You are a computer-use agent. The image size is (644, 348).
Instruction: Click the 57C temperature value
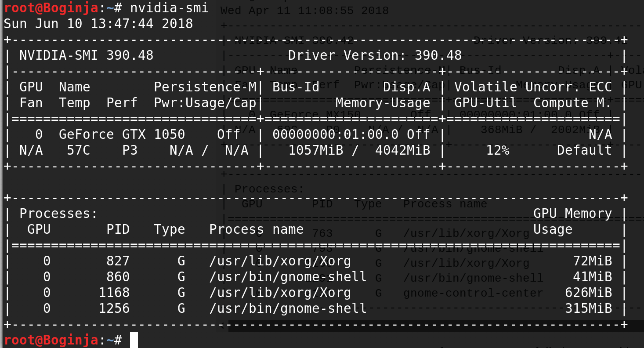click(79, 150)
